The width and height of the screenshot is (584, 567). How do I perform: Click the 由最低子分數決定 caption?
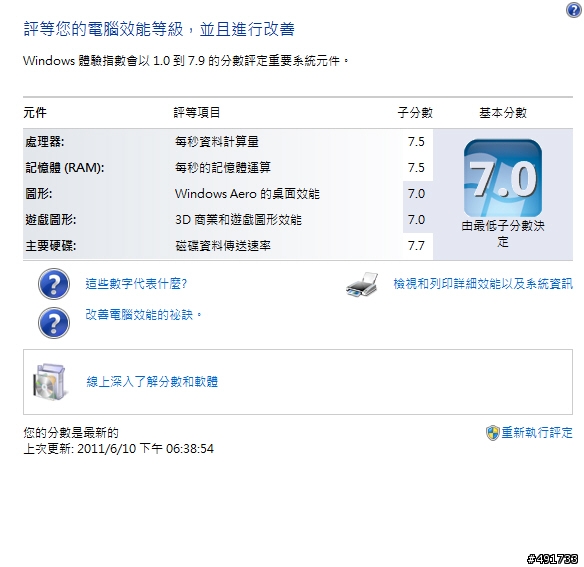pos(503,234)
